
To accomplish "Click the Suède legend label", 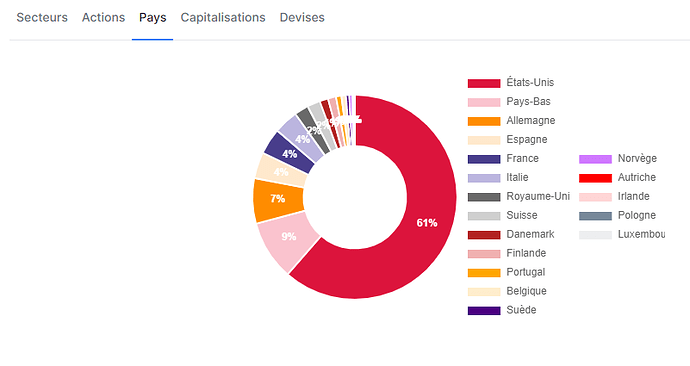I will click(521, 310).
